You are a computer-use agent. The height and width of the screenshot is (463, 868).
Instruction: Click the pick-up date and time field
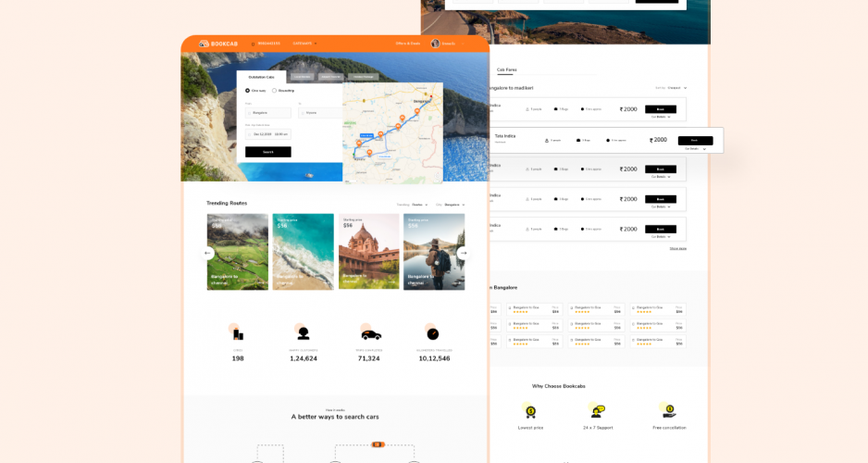tap(268, 134)
